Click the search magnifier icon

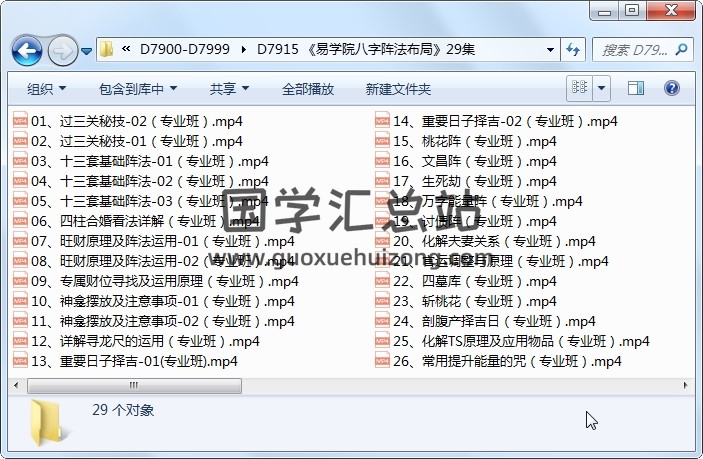pos(680,48)
